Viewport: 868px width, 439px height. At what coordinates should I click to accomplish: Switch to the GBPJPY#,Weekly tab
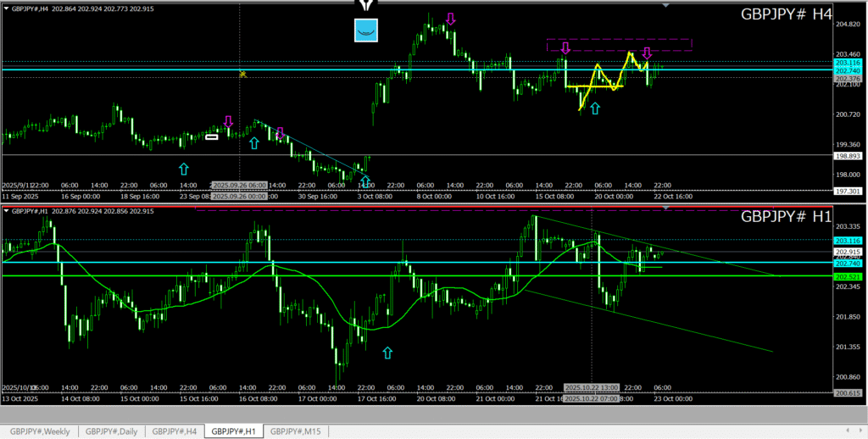(39, 431)
